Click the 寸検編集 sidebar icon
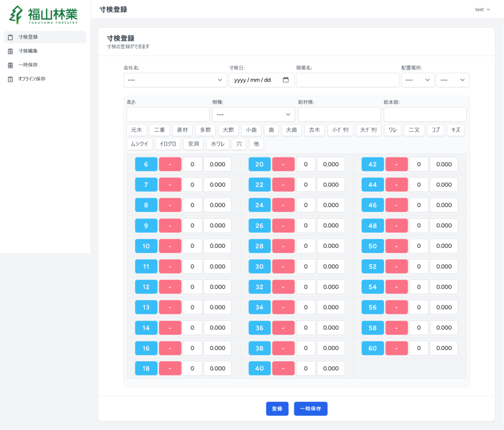This screenshot has height=430, width=504. (11, 51)
